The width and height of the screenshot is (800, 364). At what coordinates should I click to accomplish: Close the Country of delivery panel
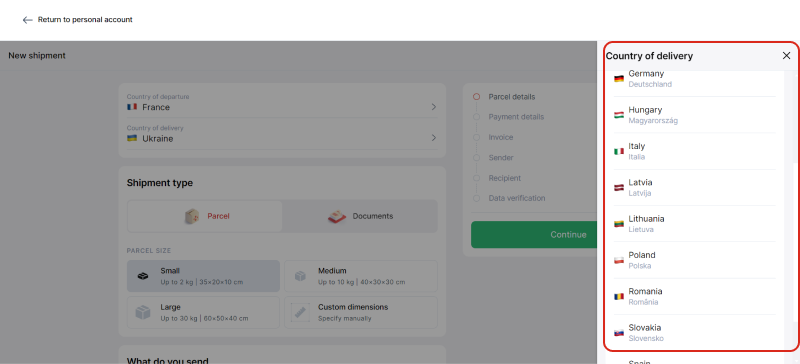pos(786,56)
